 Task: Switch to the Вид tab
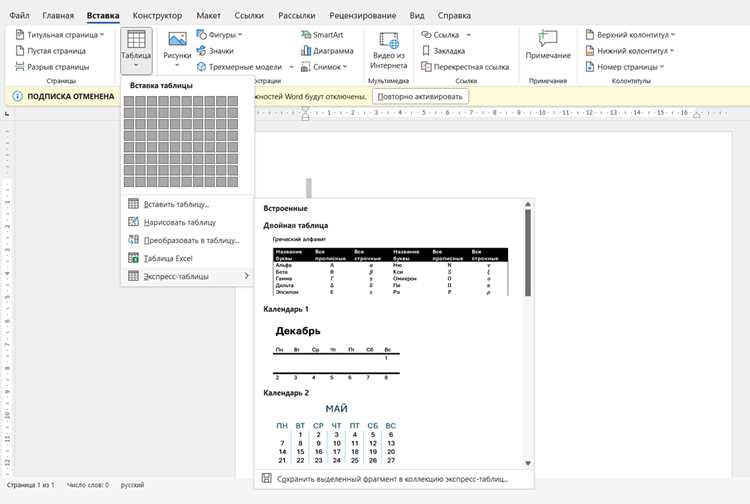[417, 15]
